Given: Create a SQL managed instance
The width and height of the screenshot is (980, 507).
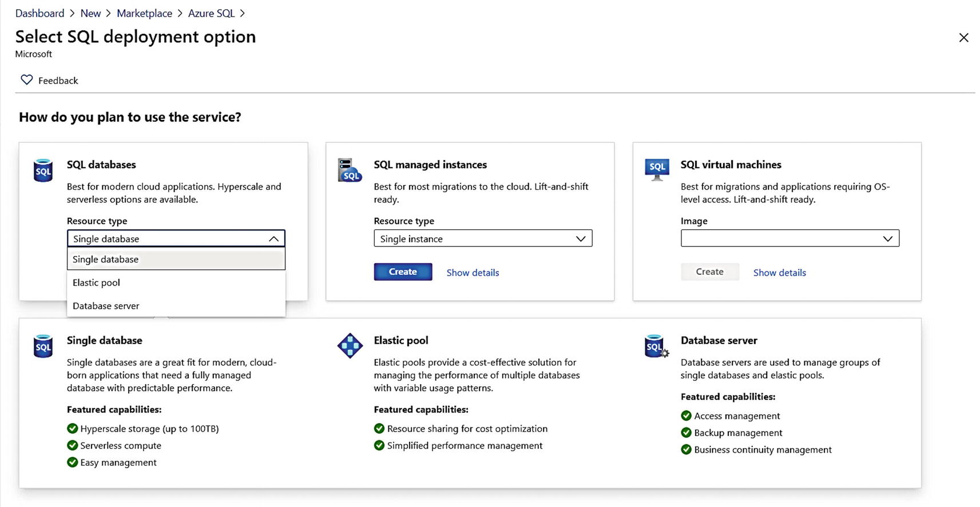Looking at the screenshot, I should (x=403, y=272).
